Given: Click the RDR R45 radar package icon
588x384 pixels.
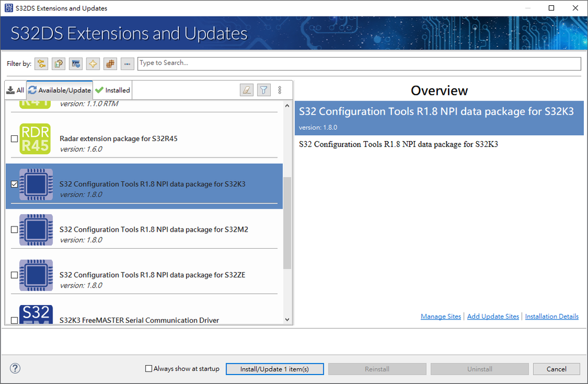Looking at the screenshot, I should [x=35, y=139].
